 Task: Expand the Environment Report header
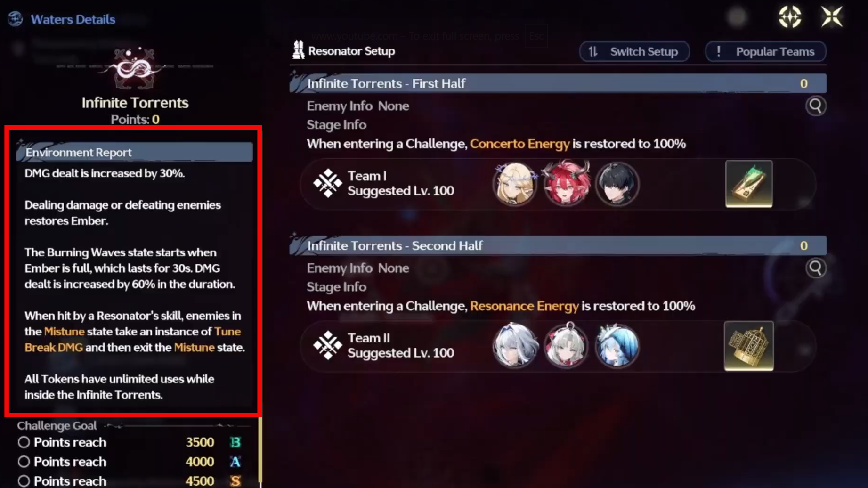135,152
